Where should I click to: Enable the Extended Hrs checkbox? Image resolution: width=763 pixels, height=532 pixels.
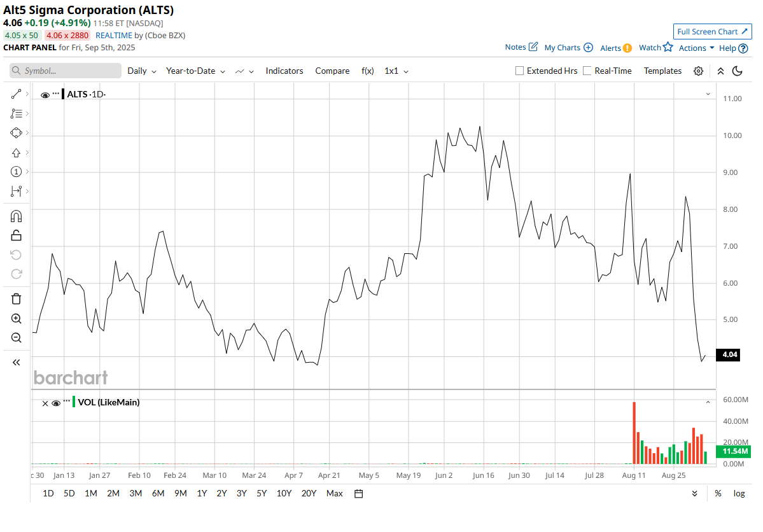[520, 71]
